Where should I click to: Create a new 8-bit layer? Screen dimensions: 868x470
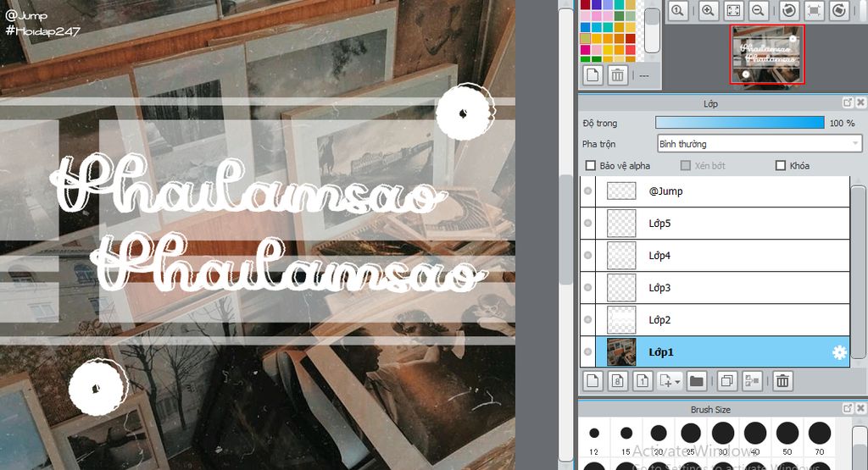click(618, 381)
